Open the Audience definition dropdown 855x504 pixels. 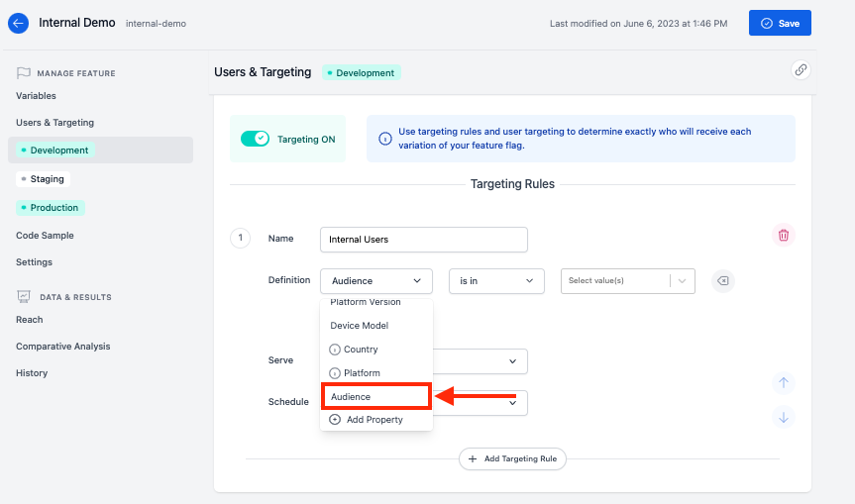tap(376, 281)
